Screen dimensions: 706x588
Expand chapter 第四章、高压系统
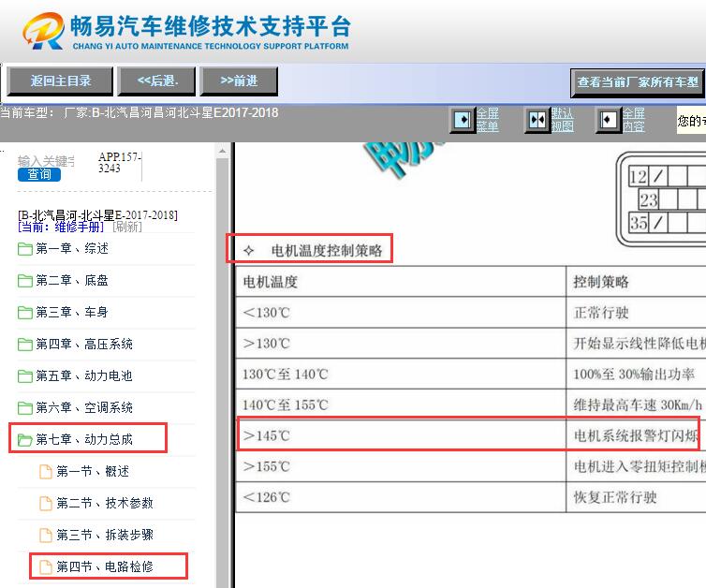(x=84, y=344)
